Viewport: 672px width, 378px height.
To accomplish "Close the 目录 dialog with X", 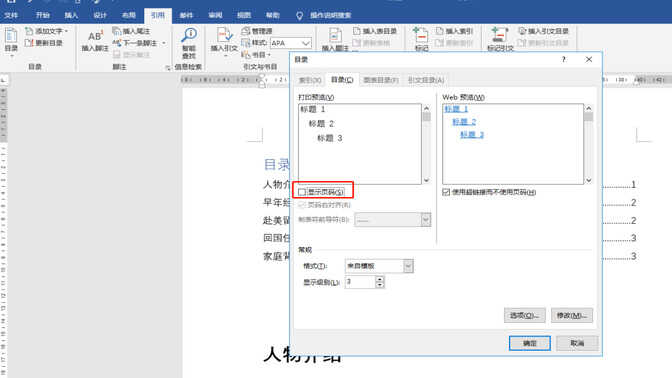I will (x=589, y=59).
